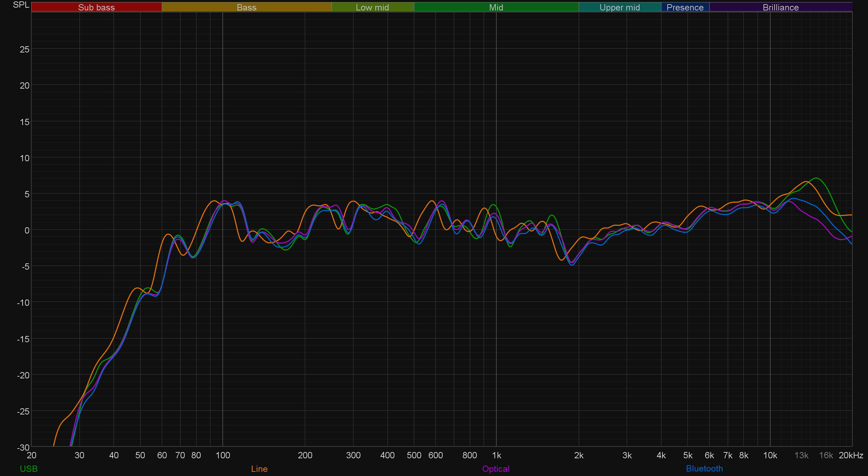The image size is (868, 476).
Task: Click the Line legend label
Action: [x=259, y=469]
